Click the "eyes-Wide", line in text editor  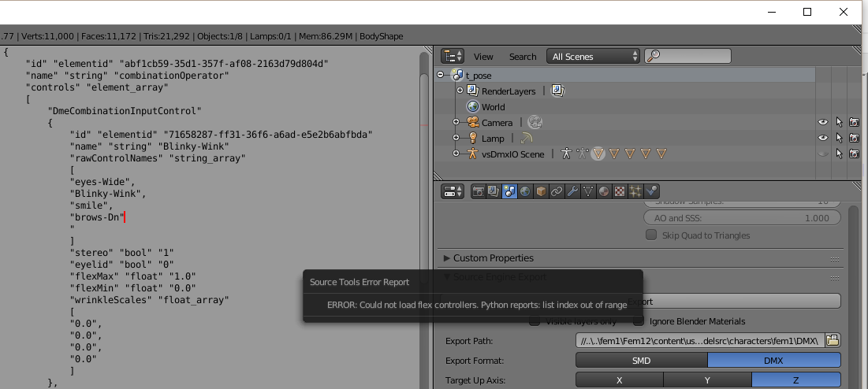[102, 182]
